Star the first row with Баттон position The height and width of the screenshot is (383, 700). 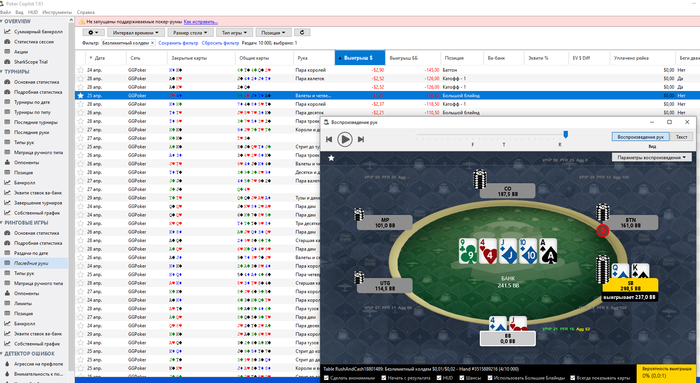click(x=80, y=70)
